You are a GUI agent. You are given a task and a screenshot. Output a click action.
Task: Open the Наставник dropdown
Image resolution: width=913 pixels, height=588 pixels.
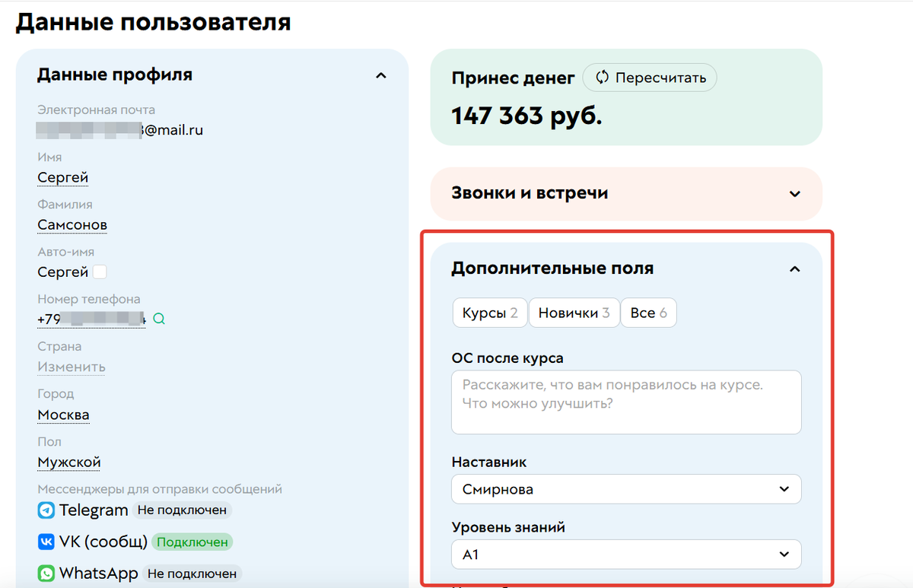pos(784,489)
